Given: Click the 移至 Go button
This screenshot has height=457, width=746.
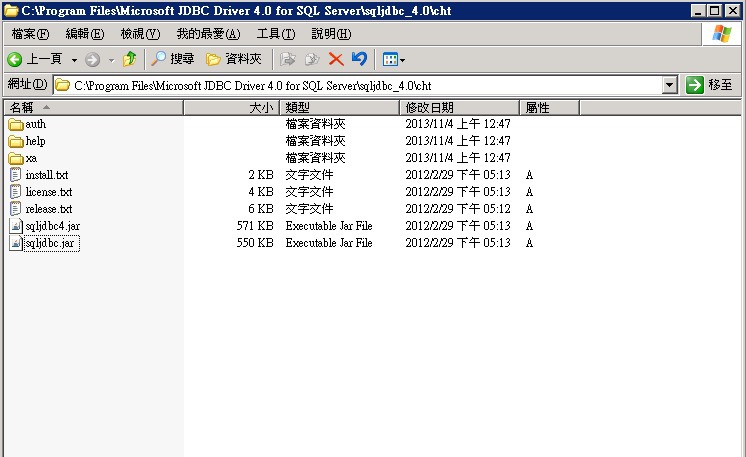Looking at the screenshot, I should coord(710,85).
